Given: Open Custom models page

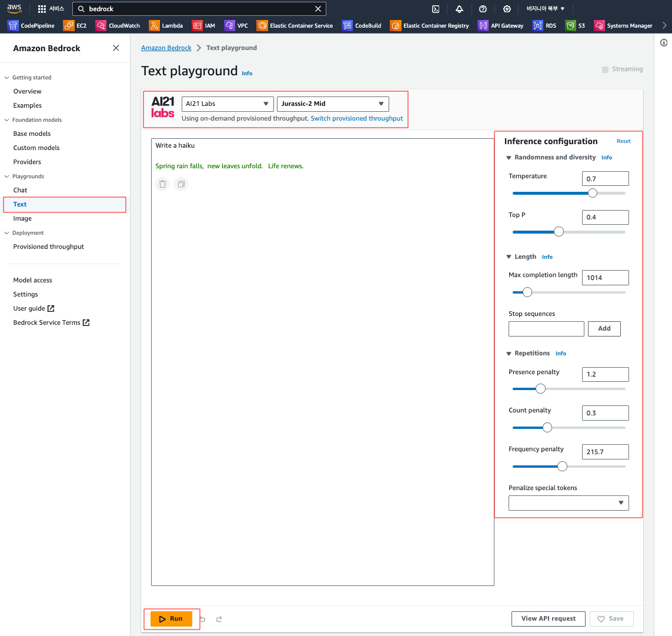Looking at the screenshot, I should pyautogui.click(x=36, y=148).
